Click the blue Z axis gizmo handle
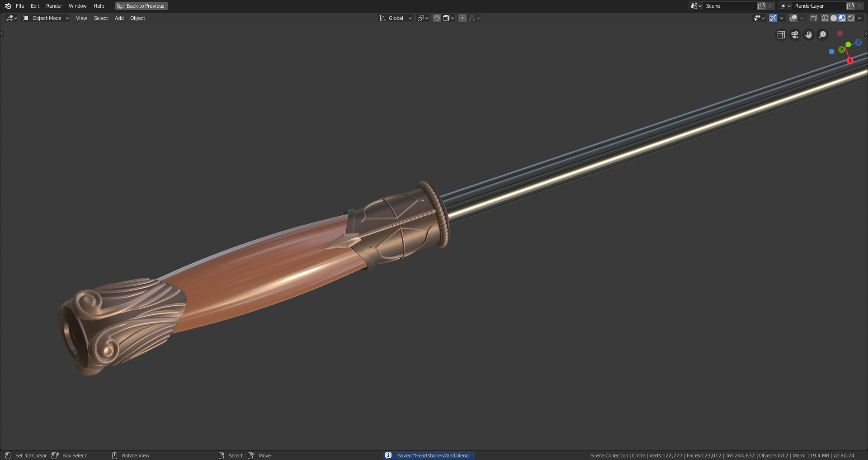 coord(858,43)
